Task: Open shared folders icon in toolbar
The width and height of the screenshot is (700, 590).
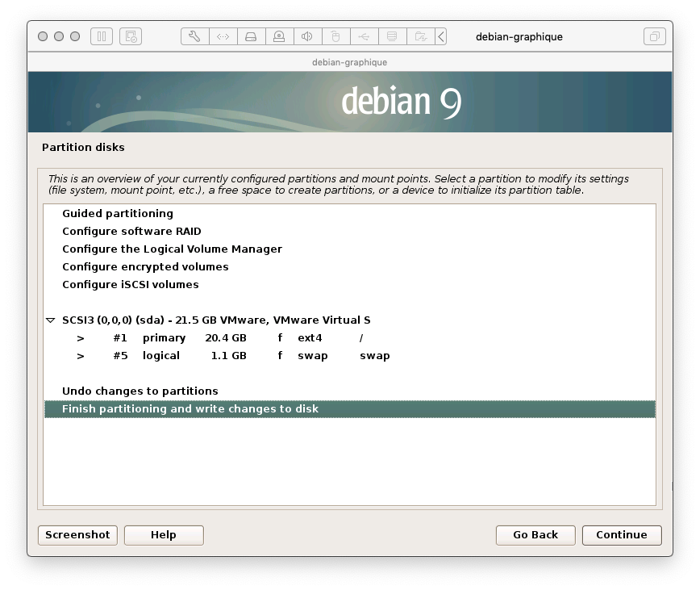Action: 420,36
